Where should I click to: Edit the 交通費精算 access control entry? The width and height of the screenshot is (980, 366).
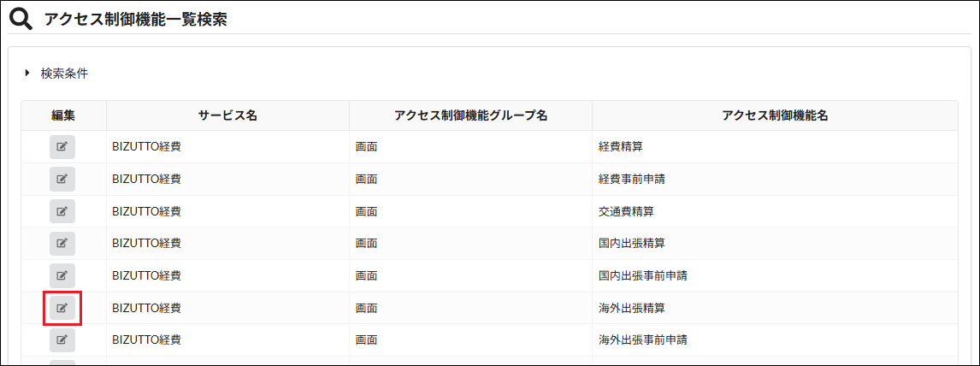62,211
